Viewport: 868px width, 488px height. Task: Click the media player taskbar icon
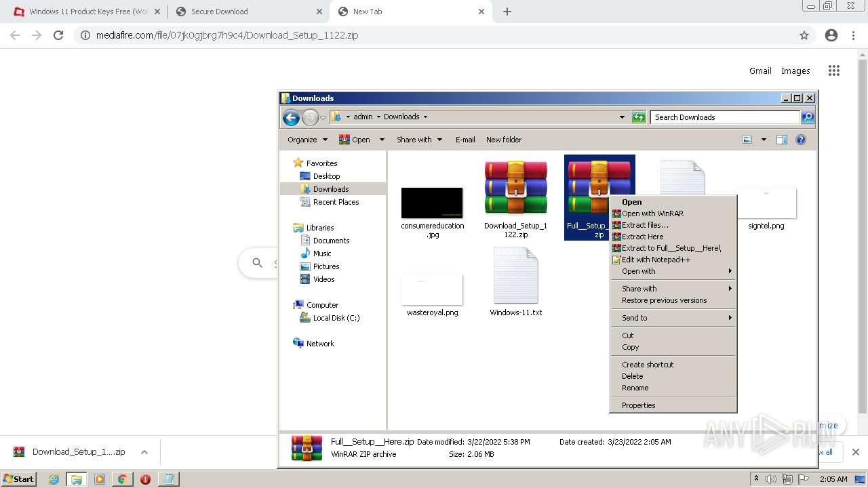pyautogui.click(x=99, y=479)
